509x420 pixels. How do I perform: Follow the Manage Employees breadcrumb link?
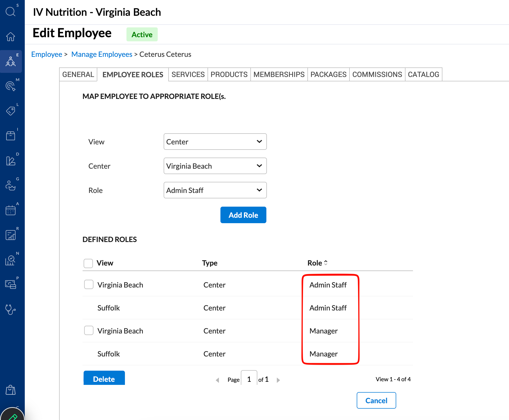coord(102,54)
